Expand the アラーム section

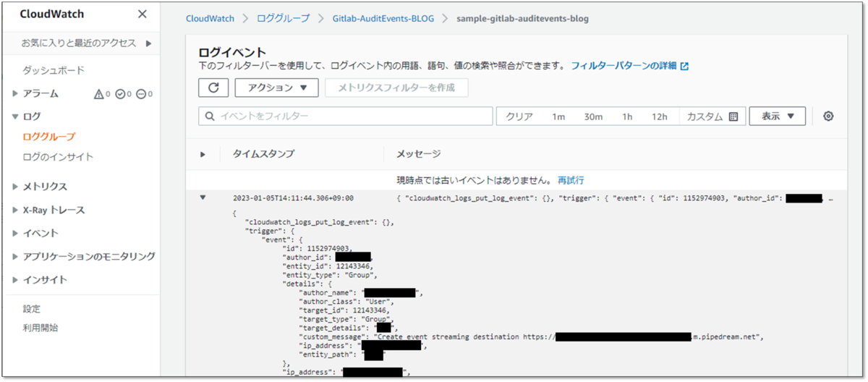16,94
